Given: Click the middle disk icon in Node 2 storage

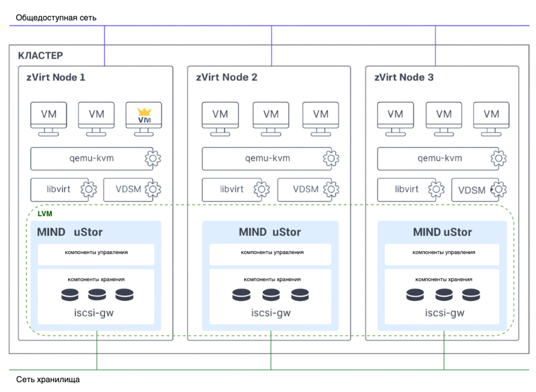Looking at the screenshot, I should click(x=271, y=295).
